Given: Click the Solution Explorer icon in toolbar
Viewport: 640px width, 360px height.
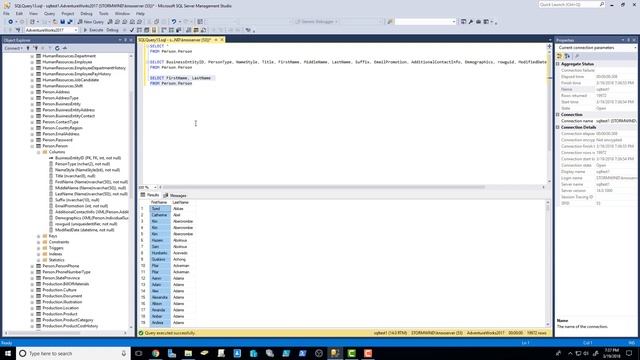Looking at the screenshot, I should click(x=464, y=22).
